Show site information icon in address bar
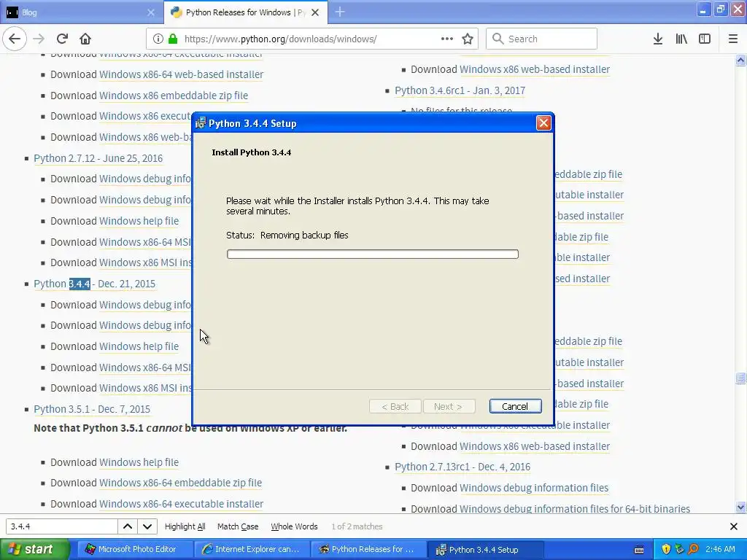 [x=158, y=39]
